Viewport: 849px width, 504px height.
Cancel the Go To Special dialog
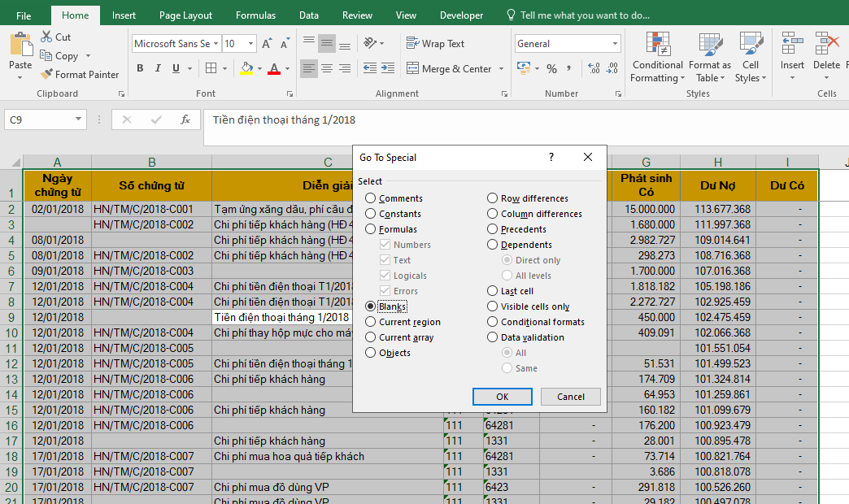tap(570, 397)
